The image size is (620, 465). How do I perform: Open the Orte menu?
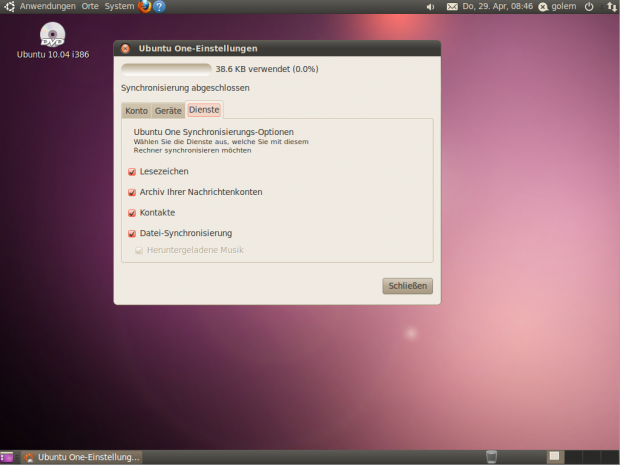90,6
